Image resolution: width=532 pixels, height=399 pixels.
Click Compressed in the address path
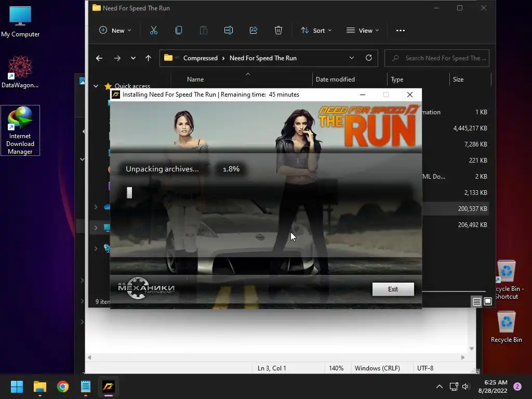point(201,58)
